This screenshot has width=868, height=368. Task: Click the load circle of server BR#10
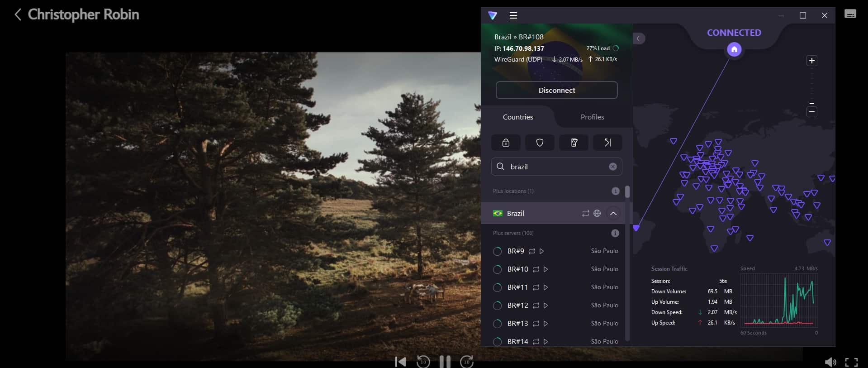click(x=497, y=269)
